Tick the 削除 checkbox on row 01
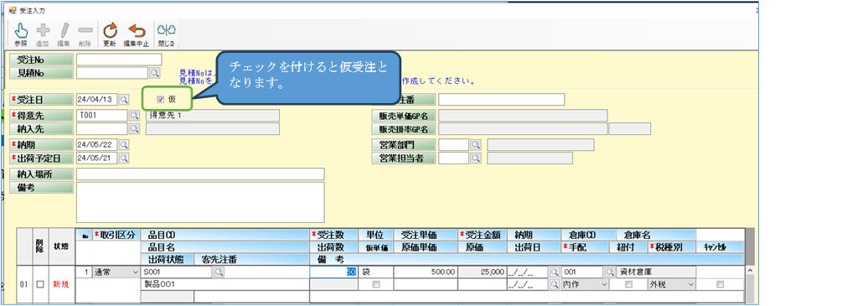 [40, 284]
